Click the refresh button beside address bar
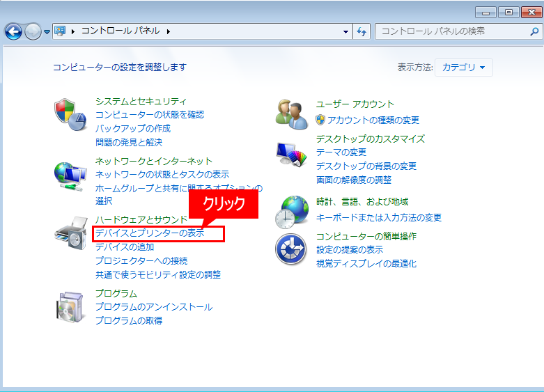 point(362,31)
